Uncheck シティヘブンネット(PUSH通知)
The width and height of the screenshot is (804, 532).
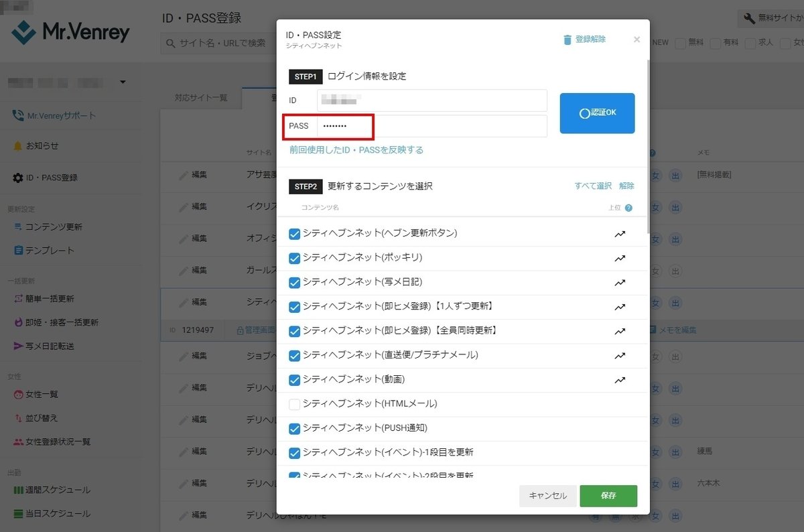tap(294, 429)
